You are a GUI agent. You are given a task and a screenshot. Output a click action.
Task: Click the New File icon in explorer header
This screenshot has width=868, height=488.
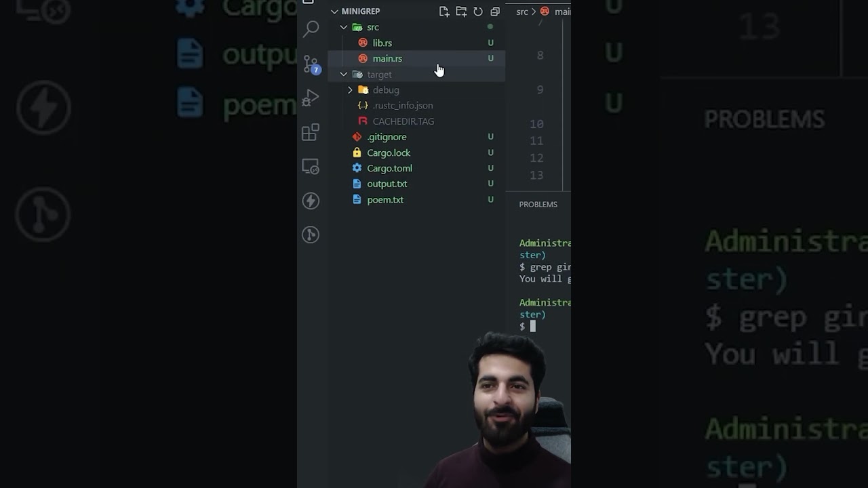(x=444, y=12)
